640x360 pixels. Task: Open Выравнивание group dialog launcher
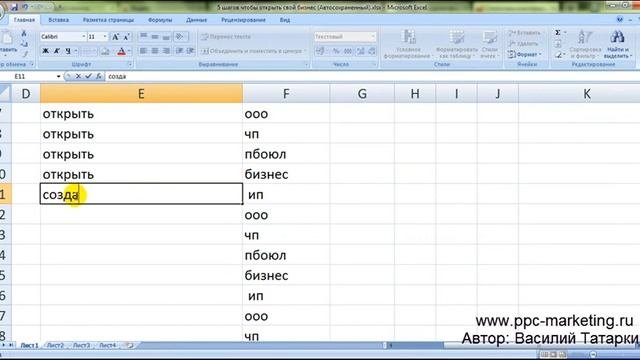click(x=306, y=64)
